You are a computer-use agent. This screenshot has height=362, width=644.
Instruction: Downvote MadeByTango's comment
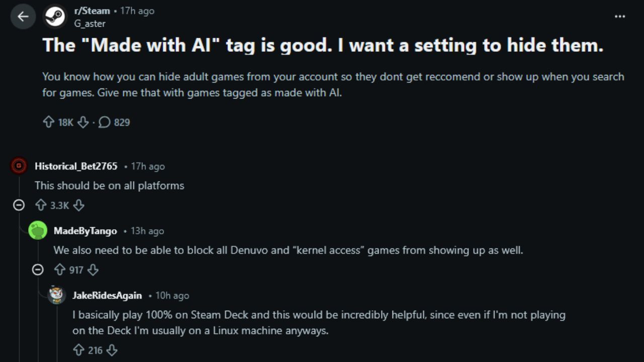[x=93, y=270]
